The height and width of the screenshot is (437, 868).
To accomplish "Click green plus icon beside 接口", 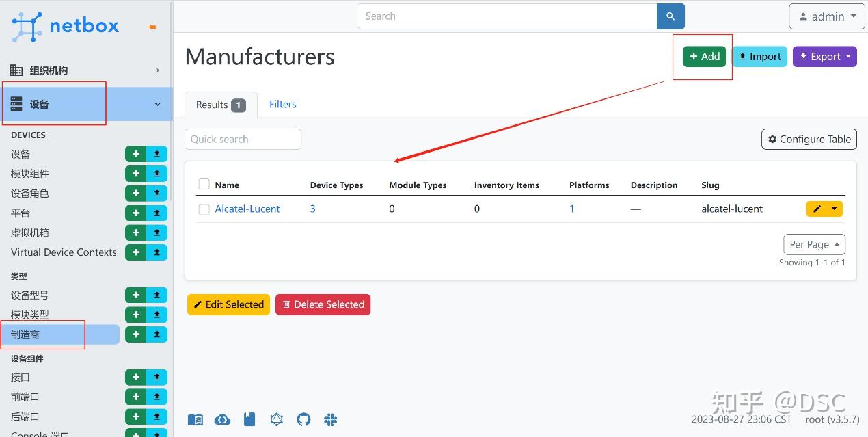I will pos(135,378).
